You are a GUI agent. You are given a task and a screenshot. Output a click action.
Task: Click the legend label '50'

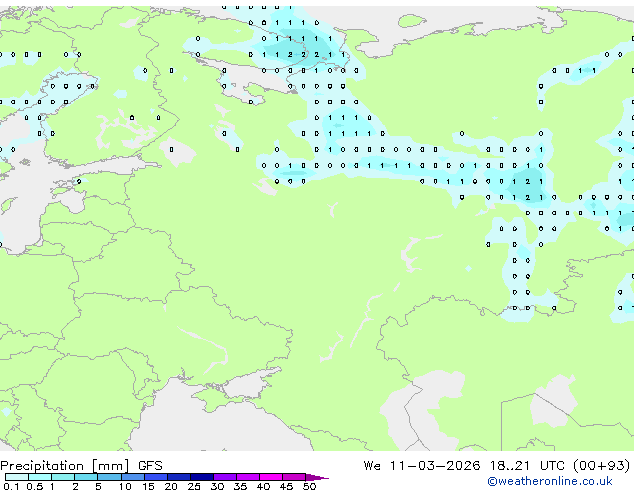[x=309, y=486]
